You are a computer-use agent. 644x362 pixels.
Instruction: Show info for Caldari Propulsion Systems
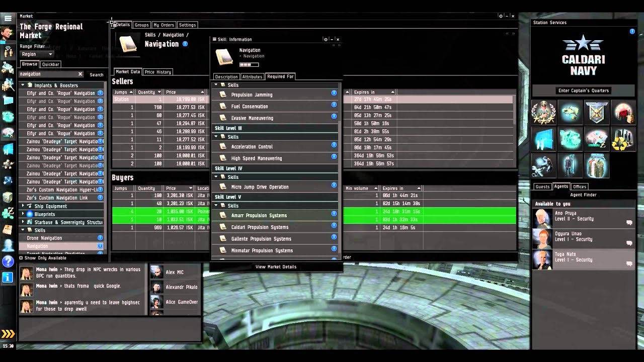[x=334, y=225]
